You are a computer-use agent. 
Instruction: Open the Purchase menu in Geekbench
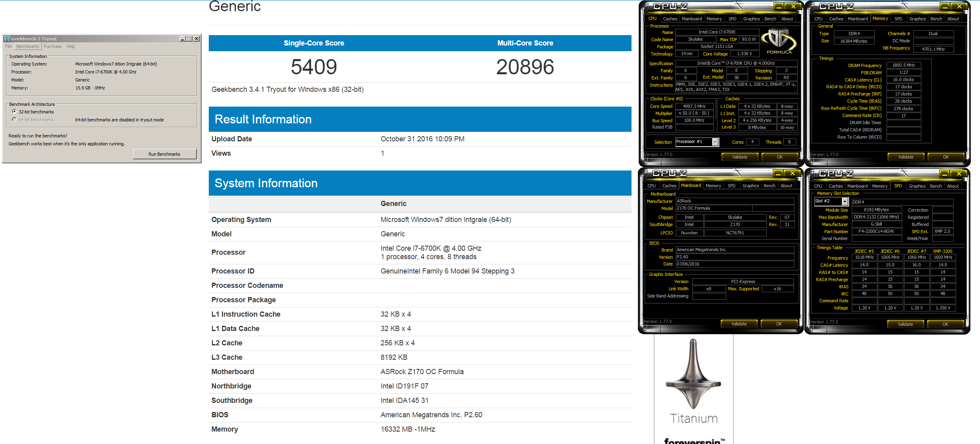click(x=53, y=46)
